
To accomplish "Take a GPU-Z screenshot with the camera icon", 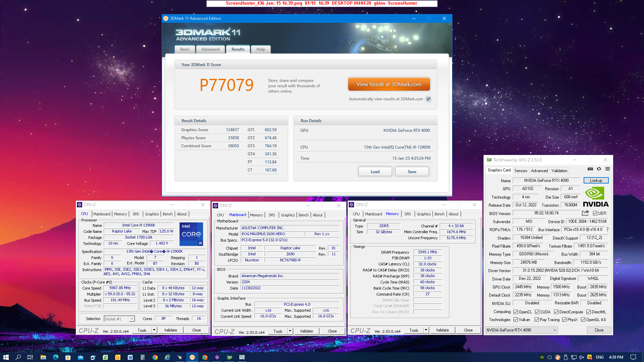I will [590, 169].
